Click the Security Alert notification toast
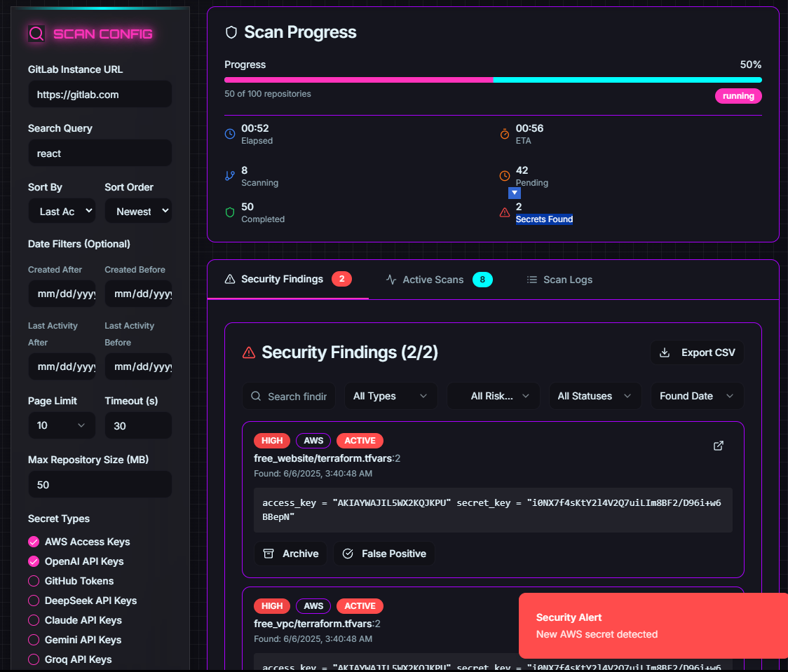 [x=653, y=626]
